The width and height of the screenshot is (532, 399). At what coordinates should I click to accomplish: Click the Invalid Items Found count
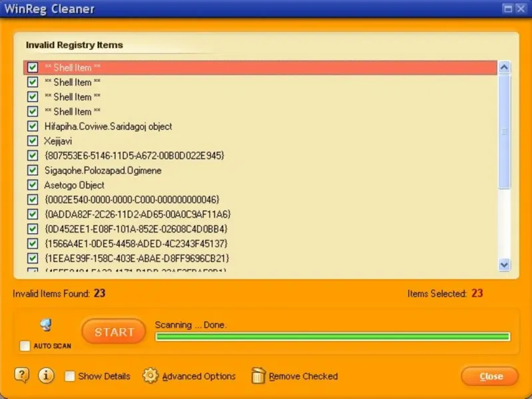point(99,293)
